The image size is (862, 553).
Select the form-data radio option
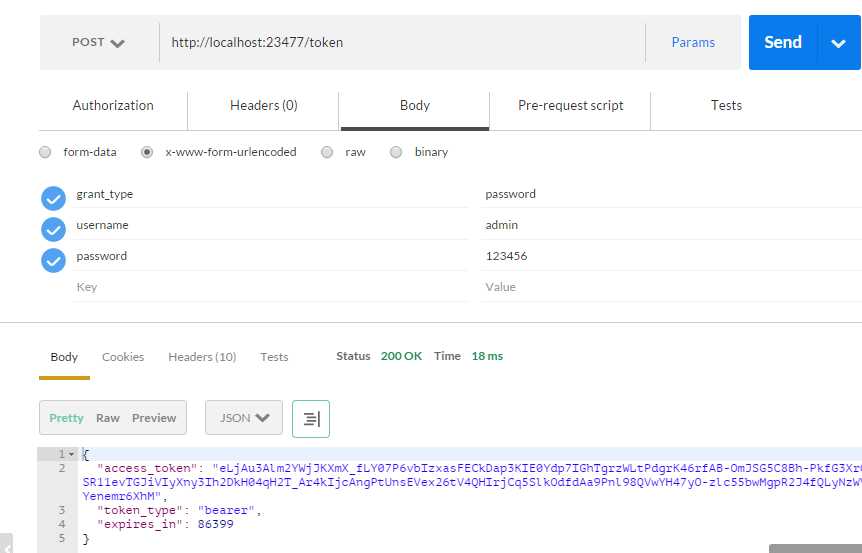[45, 152]
